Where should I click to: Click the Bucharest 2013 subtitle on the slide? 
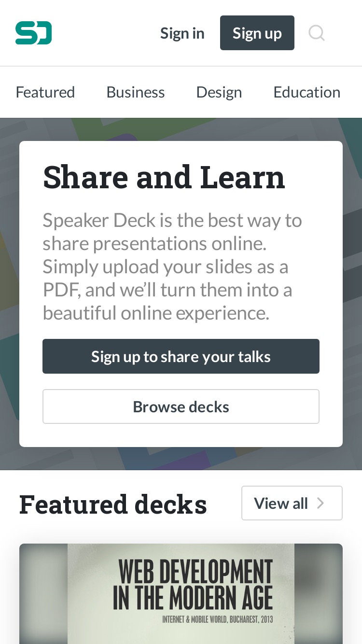point(218,619)
